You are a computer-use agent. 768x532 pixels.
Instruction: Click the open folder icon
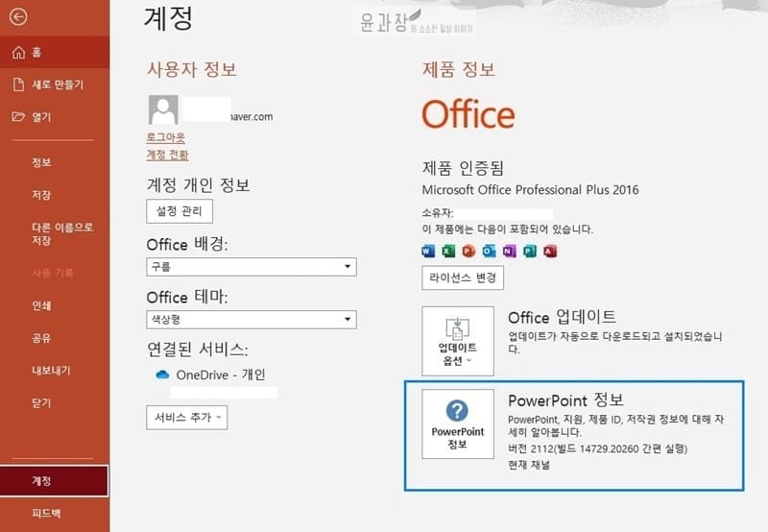click(18, 116)
